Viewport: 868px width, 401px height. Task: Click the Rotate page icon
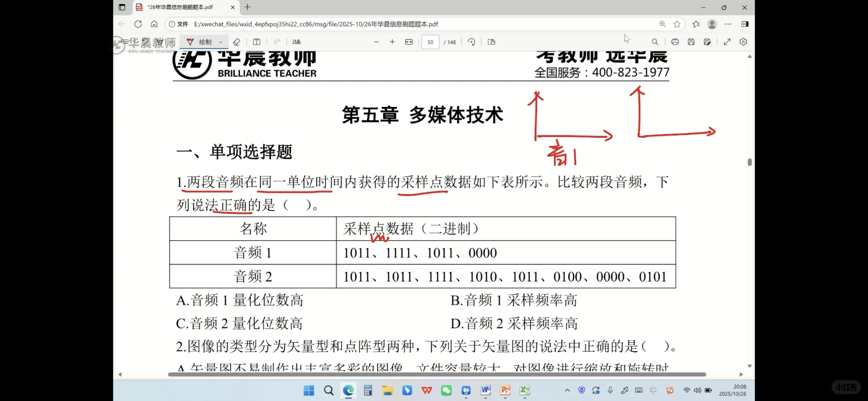[471, 42]
